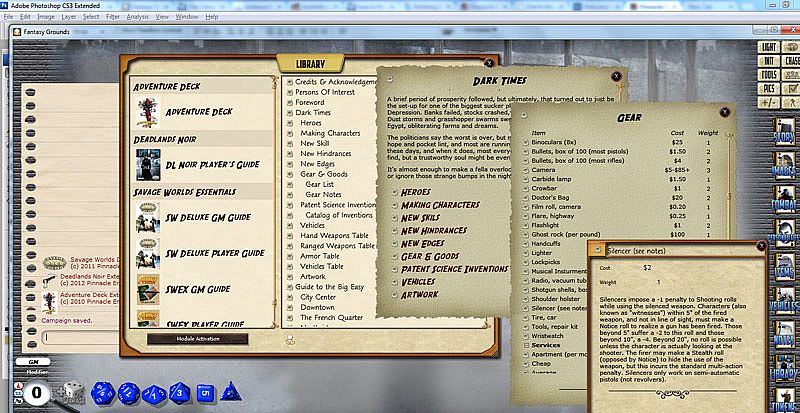Viewport: 800px width, 413px height.
Task: Pick the blue d4 pyramid die
Action: (231, 392)
